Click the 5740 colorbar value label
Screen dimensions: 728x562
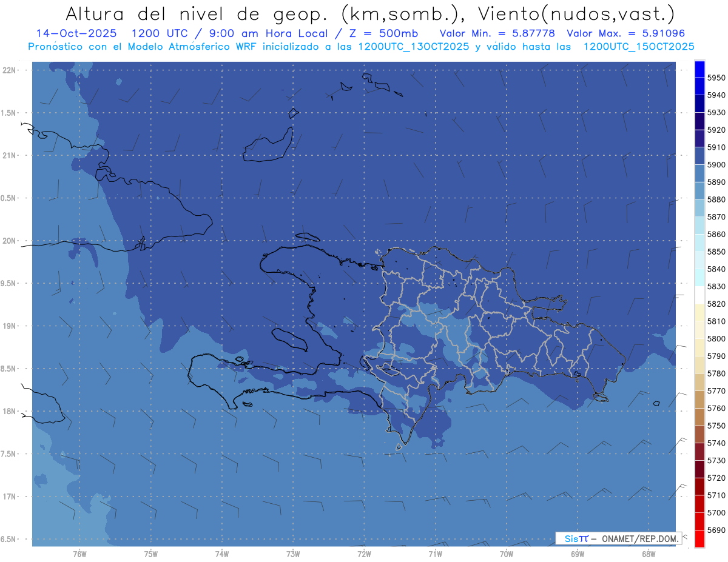pos(716,443)
